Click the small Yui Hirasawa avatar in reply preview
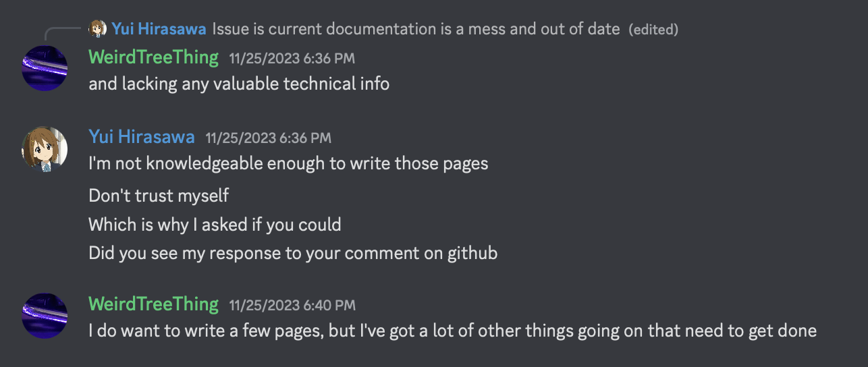This screenshot has height=367, width=868. [x=99, y=29]
